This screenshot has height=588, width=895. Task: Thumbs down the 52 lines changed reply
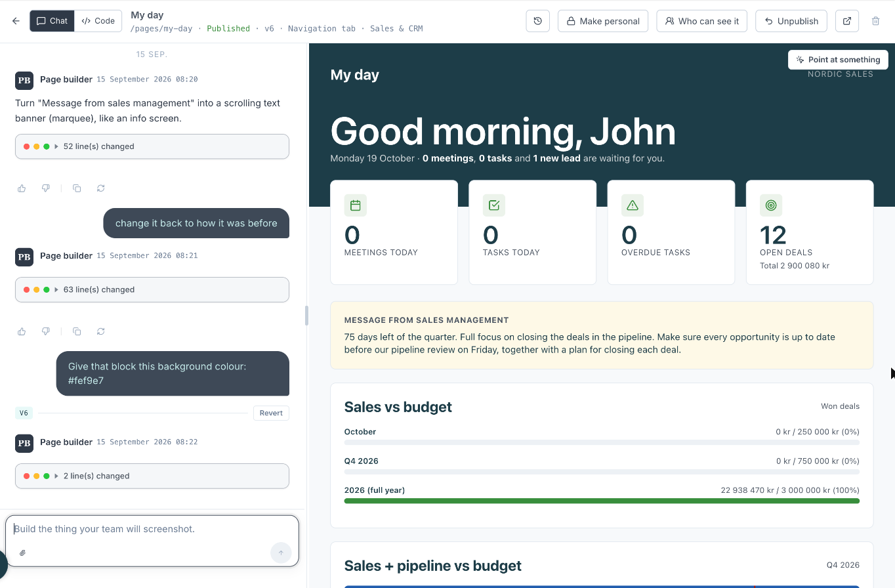[45, 188]
